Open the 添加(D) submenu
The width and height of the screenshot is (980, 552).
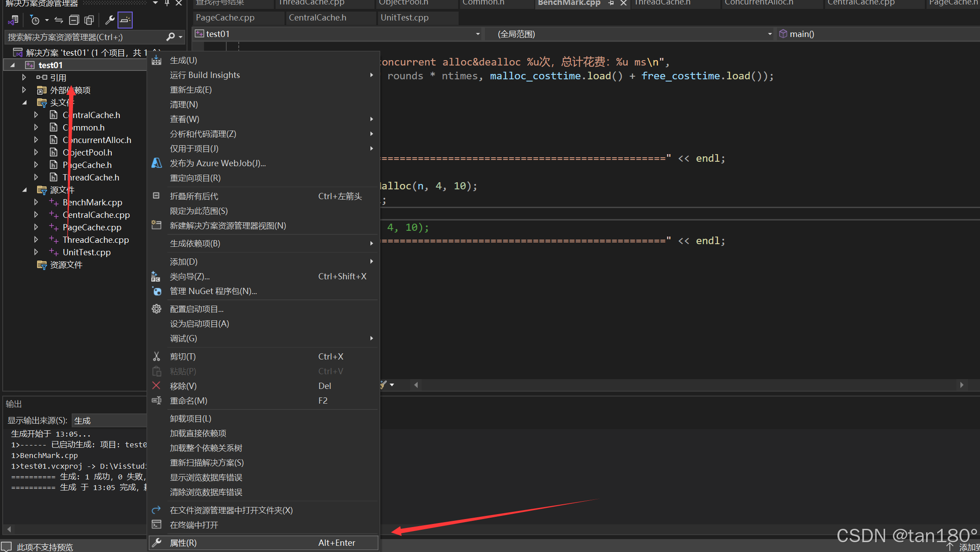coord(264,262)
